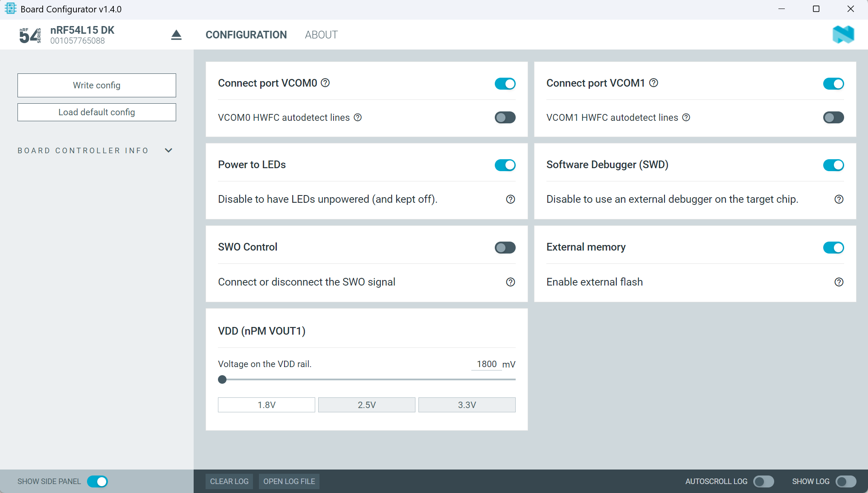Click Clear Log button
Screen dimensions: 868x493
point(229,481)
